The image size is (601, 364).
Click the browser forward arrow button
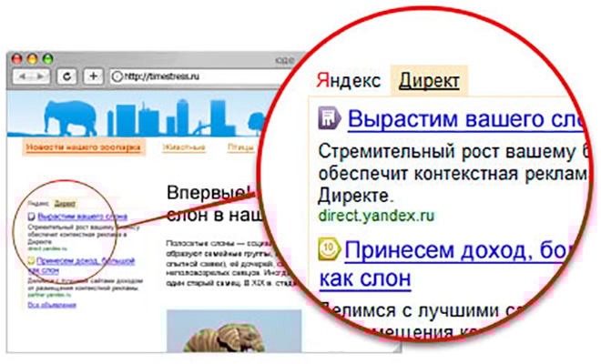43,75
